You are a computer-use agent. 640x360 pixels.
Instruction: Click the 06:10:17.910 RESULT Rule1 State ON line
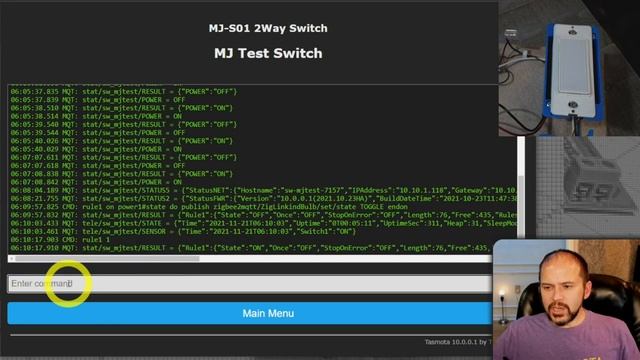[x=251, y=248]
